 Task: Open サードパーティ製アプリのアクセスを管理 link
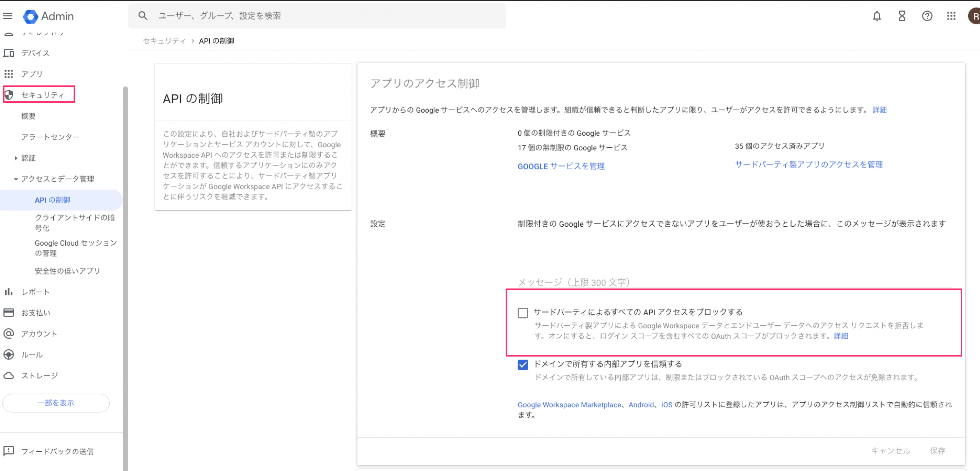809,164
